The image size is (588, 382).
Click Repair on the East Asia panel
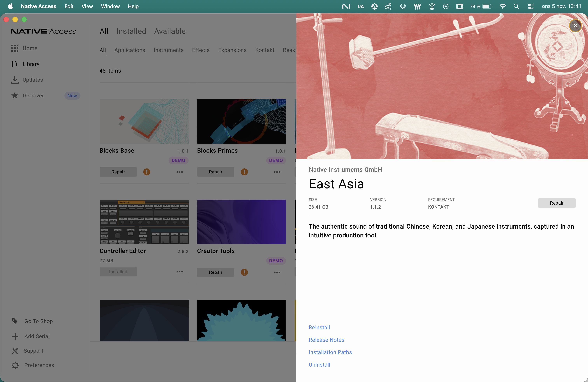coord(557,203)
